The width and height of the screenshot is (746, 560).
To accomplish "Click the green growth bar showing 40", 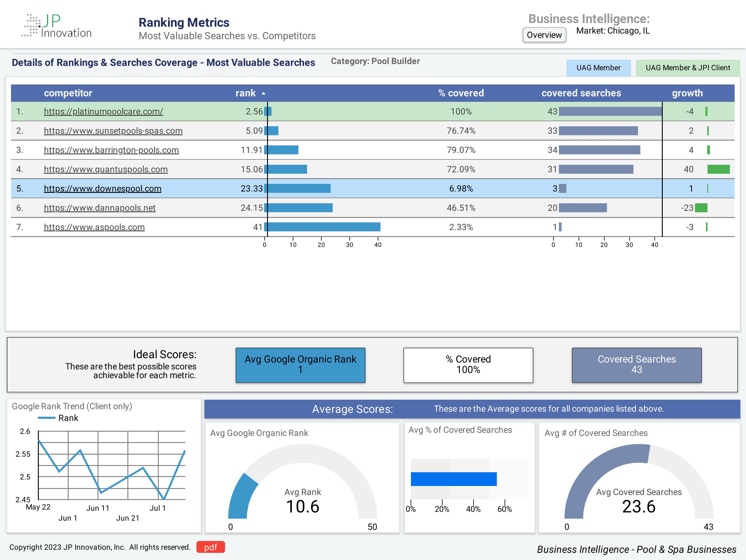I will tap(718, 169).
